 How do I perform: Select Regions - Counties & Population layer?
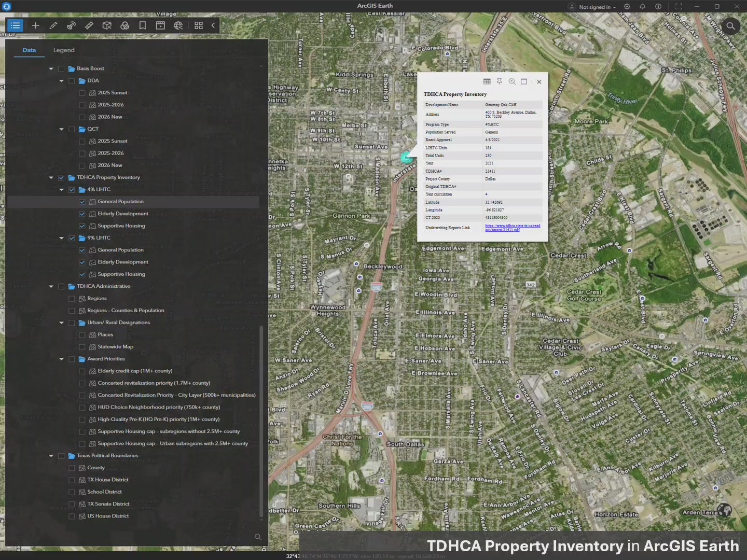(x=126, y=311)
